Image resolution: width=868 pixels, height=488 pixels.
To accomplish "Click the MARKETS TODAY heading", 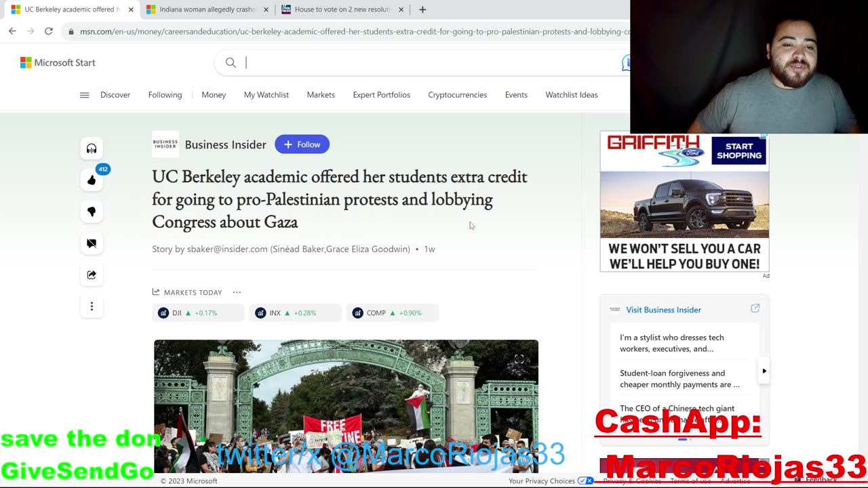I will [x=193, y=292].
